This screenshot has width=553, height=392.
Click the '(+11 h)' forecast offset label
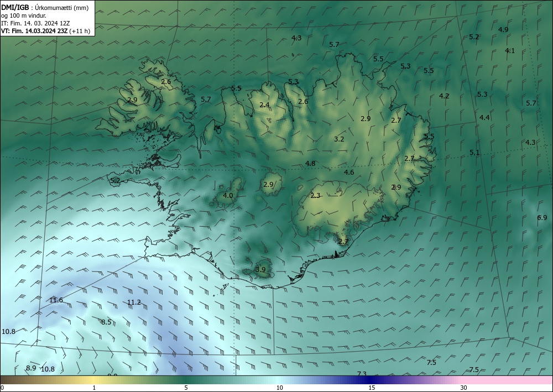click(80, 31)
